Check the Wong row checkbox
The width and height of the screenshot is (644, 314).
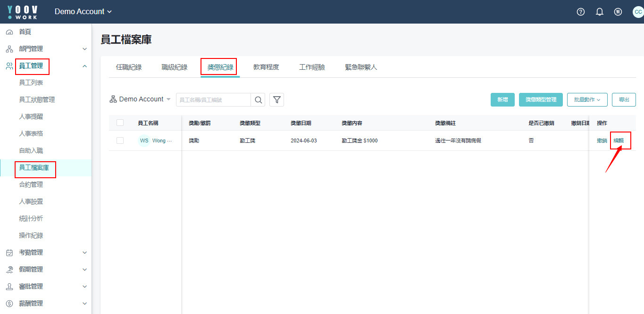[120, 140]
